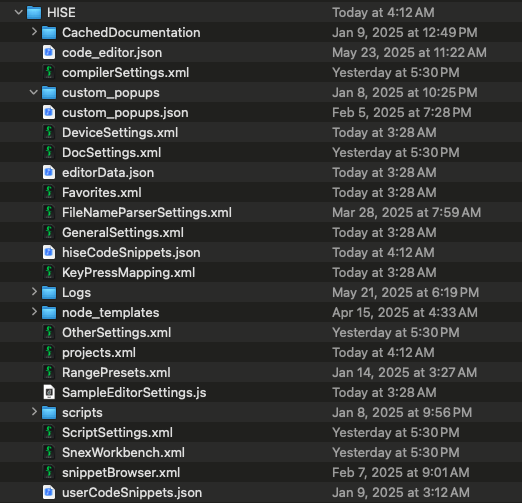Select the Logs folder name
The image size is (522, 503).
pyautogui.click(x=76, y=293)
